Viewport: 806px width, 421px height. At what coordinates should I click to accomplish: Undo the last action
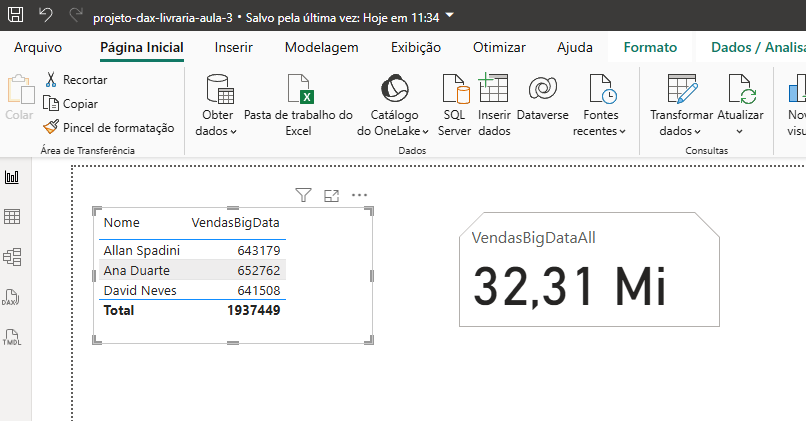[46, 15]
